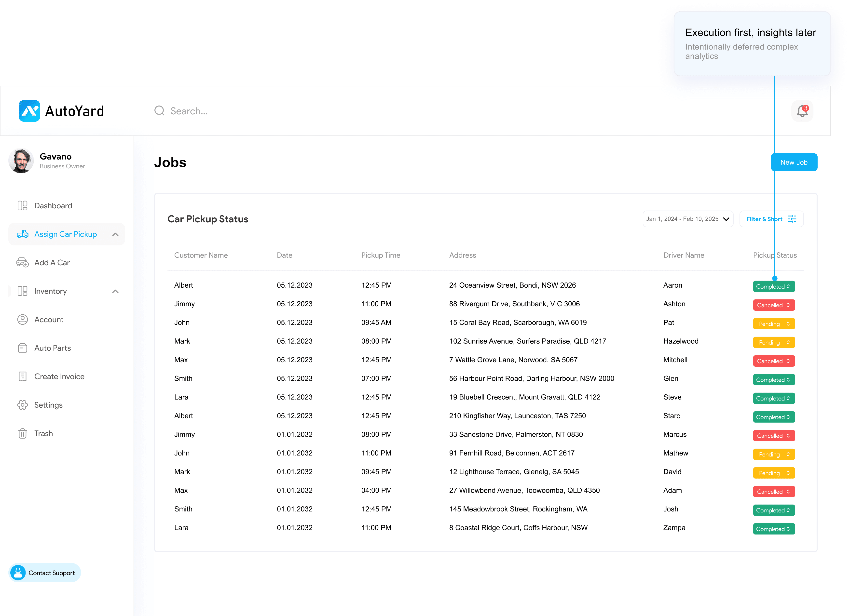Collapse the Assign Car Pickup chevron
The height and width of the screenshot is (616, 850).
(115, 235)
